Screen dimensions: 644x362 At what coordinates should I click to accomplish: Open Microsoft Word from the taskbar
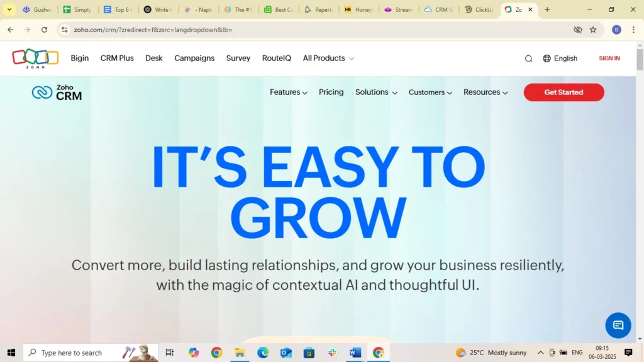355,353
